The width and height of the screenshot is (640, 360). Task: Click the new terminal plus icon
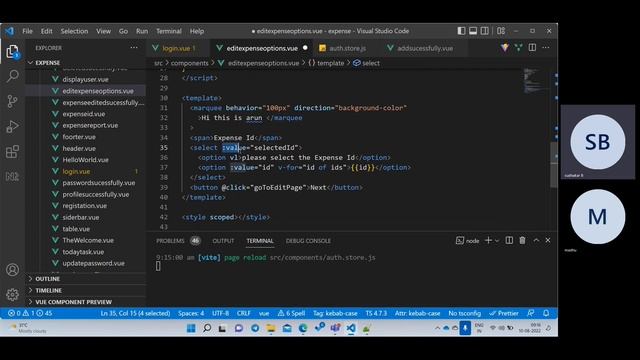488,240
